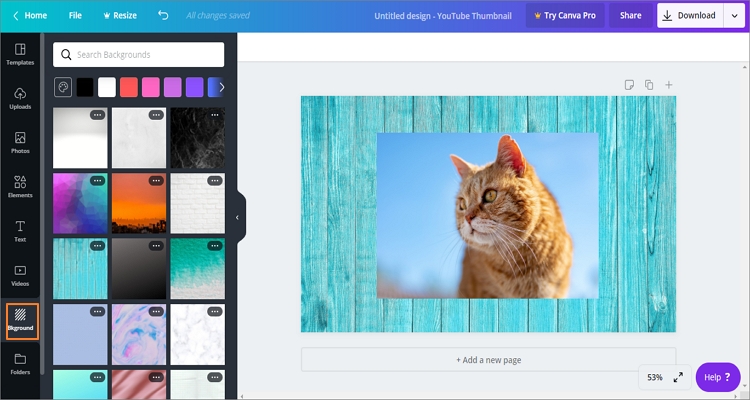
Task: Open the 53% zoom level menu
Action: pyautogui.click(x=655, y=378)
